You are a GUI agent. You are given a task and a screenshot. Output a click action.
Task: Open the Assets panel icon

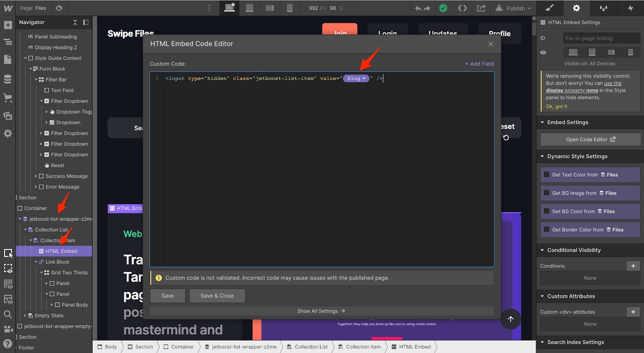coord(8,116)
